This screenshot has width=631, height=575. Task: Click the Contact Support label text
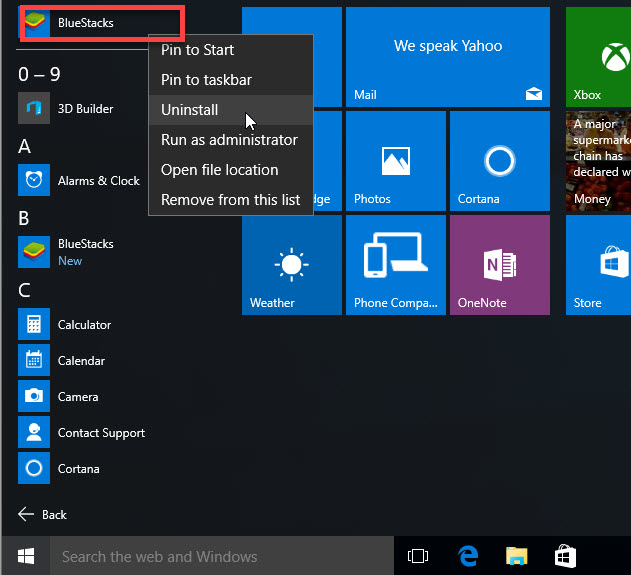tap(101, 433)
